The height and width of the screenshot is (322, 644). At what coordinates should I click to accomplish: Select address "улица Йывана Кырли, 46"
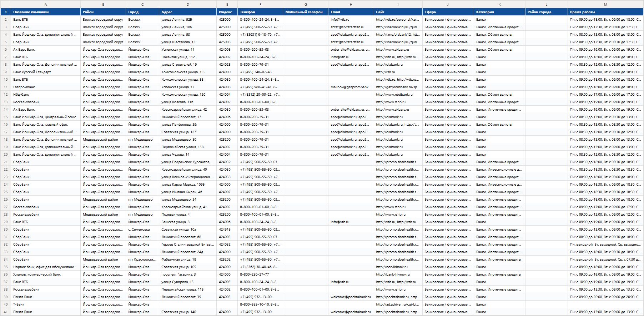tap(188, 192)
